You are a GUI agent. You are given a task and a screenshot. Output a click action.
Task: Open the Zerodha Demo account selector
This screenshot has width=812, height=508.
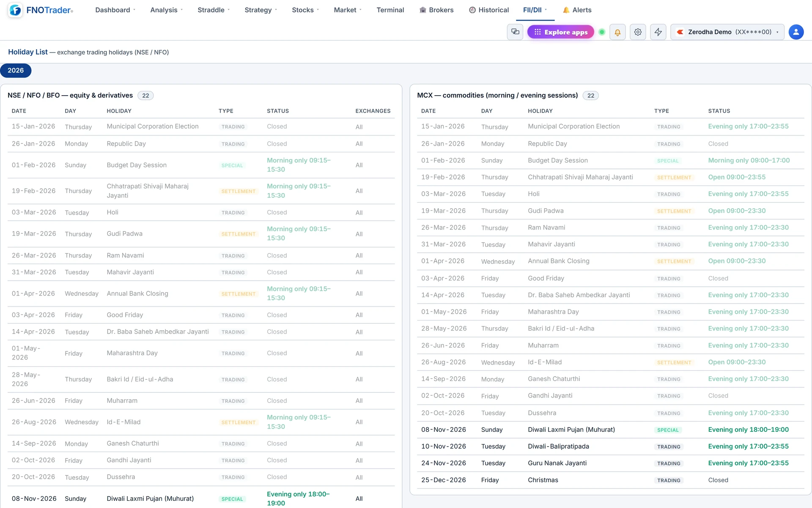coord(727,32)
